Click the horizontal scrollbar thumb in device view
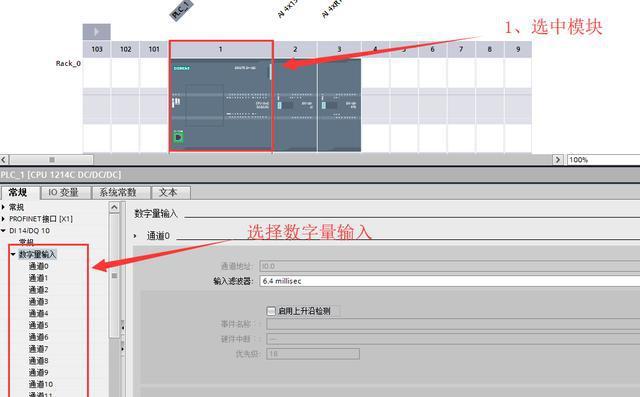 51,160
